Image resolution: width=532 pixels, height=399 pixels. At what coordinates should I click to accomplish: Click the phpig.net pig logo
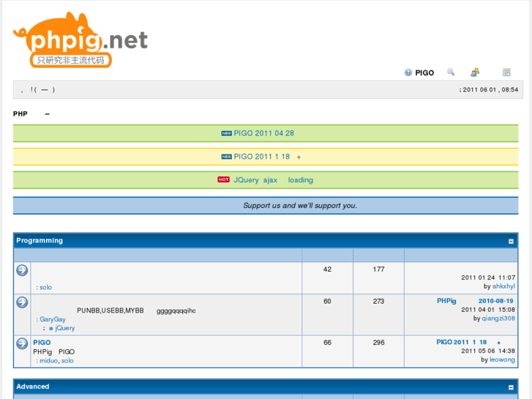click(80, 40)
